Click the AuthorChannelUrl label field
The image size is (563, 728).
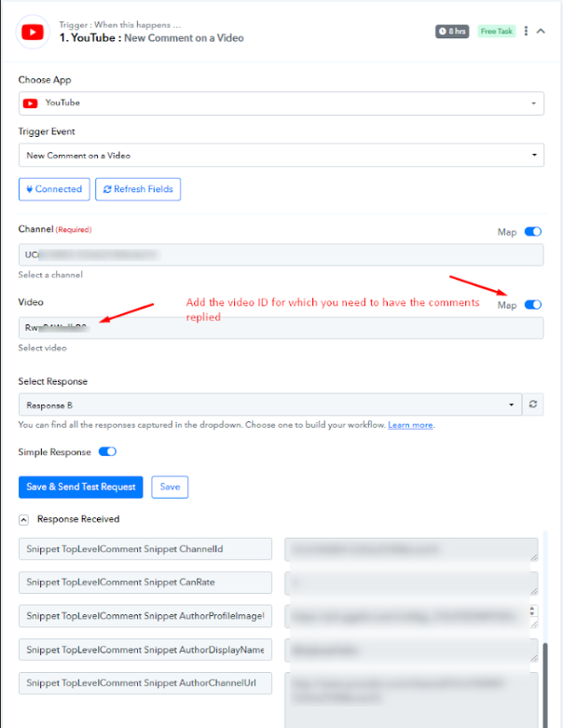145,683
